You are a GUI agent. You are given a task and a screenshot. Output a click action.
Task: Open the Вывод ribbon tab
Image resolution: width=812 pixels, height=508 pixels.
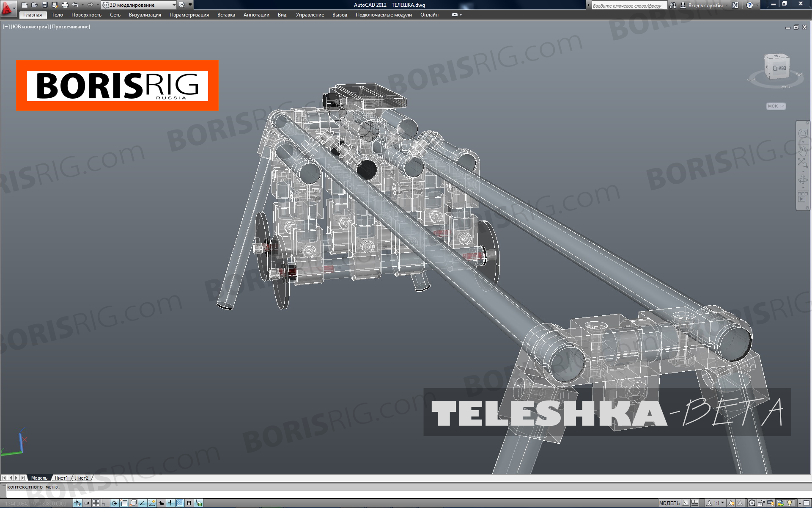(x=340, y=15)
